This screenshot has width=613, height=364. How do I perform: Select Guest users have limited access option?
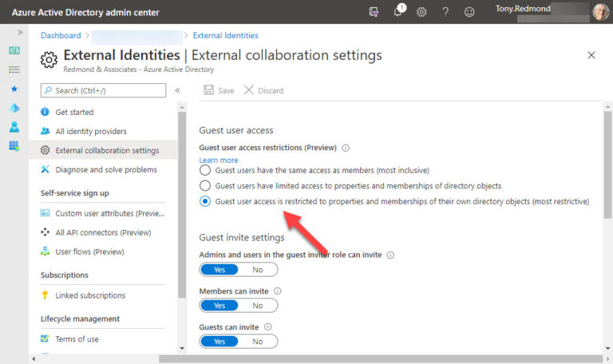click(x=205, y=186)
